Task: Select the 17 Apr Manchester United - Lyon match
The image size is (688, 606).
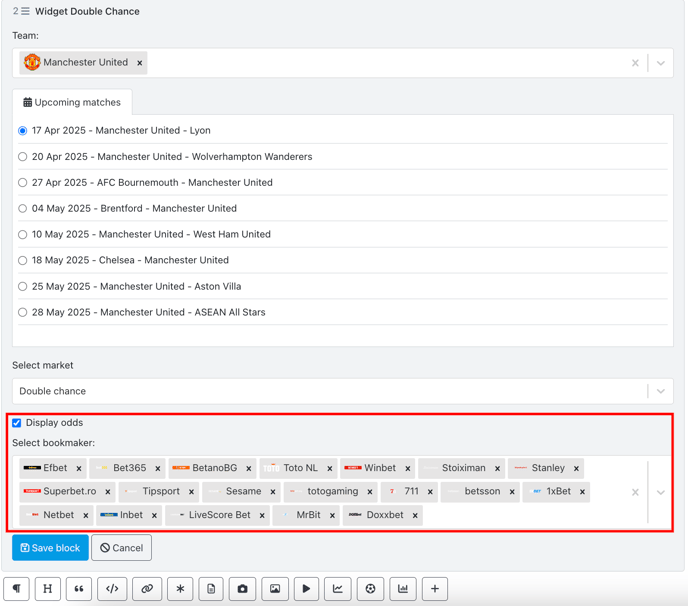Action: pyautogui.click(x=22, y=131)
